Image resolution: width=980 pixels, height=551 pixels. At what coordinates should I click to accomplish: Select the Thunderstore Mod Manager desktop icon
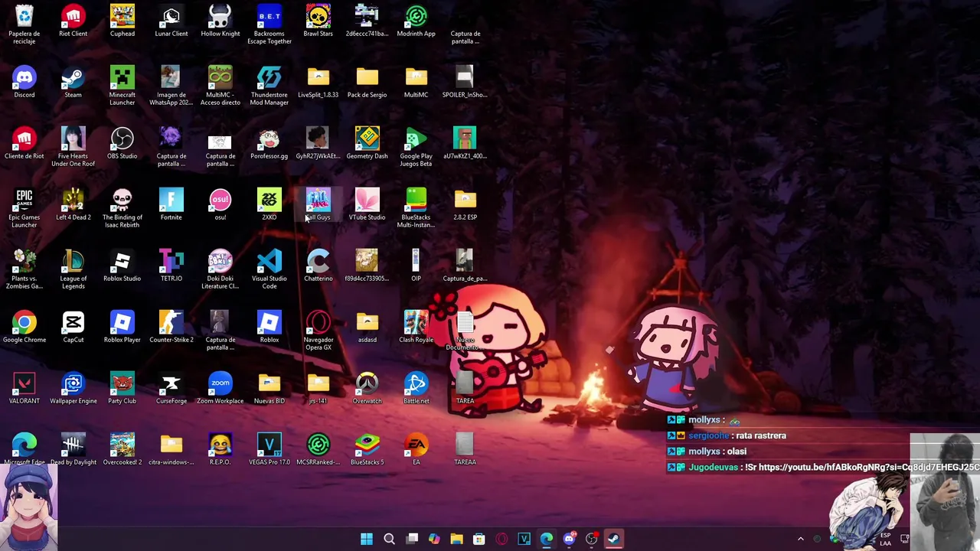269,85
